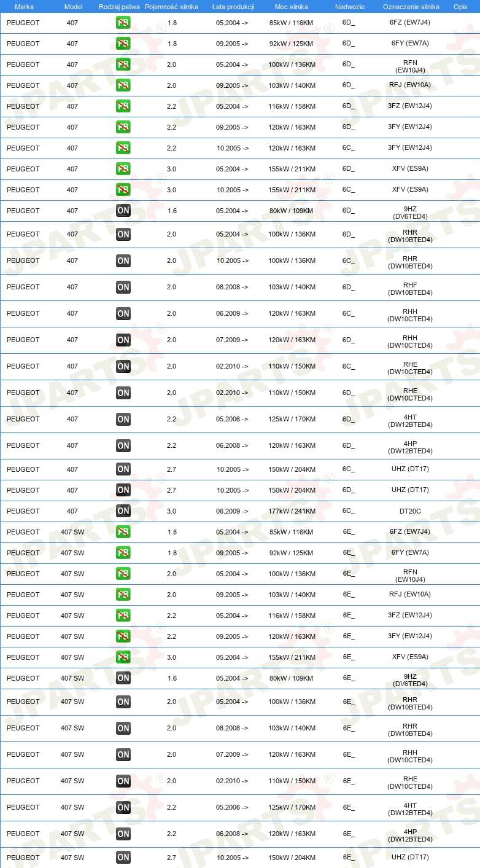The width and height of the screenshot is (480, 868).
Task: Click '07.2009 ->' in the 407 SW row
Action: click(x=232, y=754)
